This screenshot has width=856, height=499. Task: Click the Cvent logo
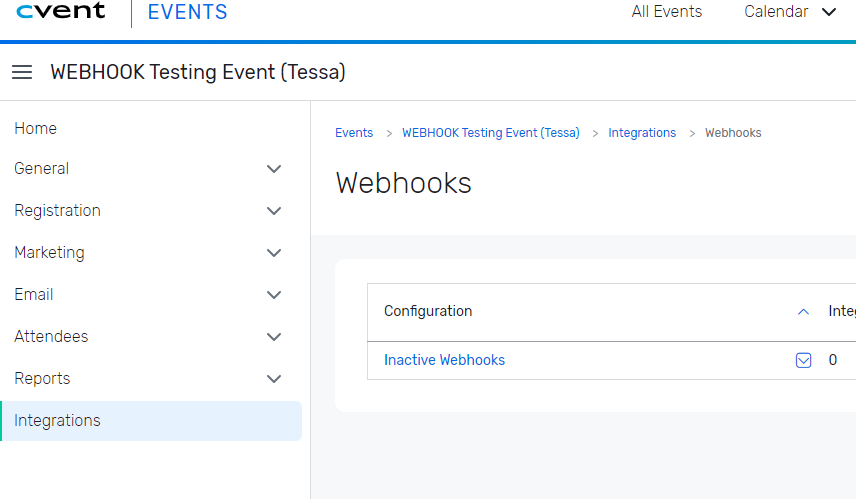click(61, 11)
